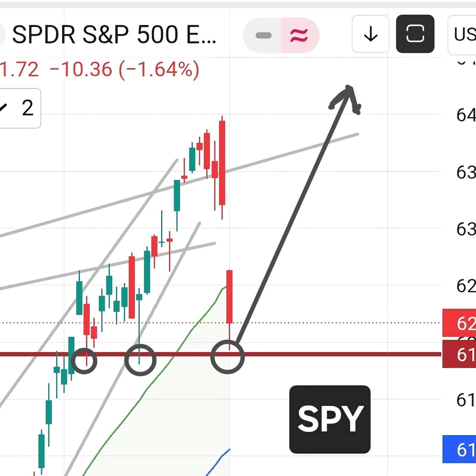Viewport: 476px width, 476px height.
Task: Click the middle circle on support line
Action: (140, 360)
